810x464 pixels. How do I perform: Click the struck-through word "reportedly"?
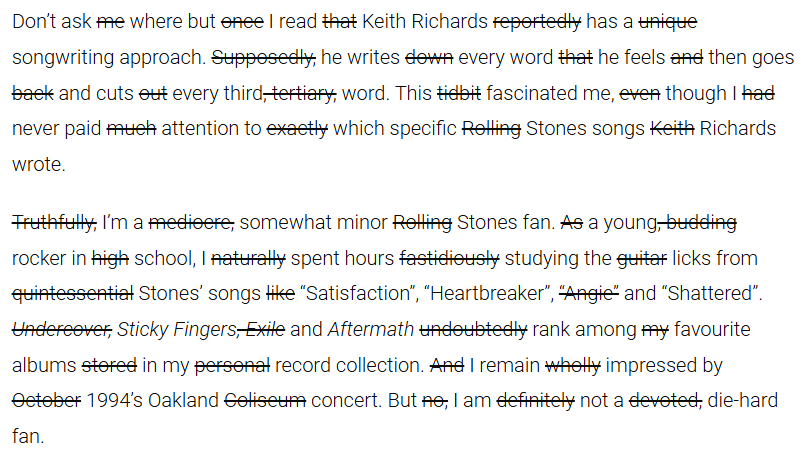click(537, 22)
